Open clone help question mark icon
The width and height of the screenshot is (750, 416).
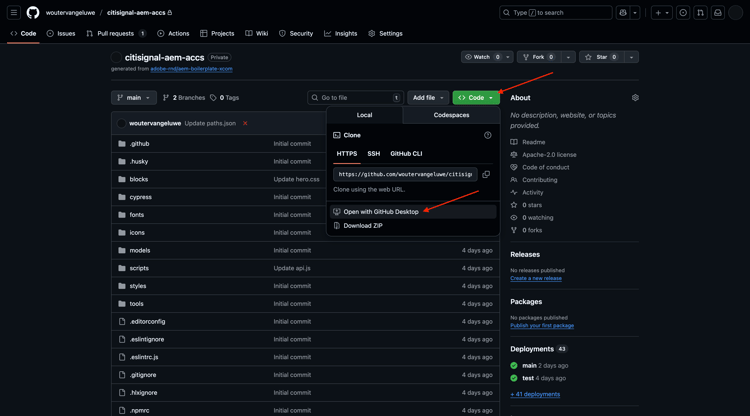click(x=487, y=135)
